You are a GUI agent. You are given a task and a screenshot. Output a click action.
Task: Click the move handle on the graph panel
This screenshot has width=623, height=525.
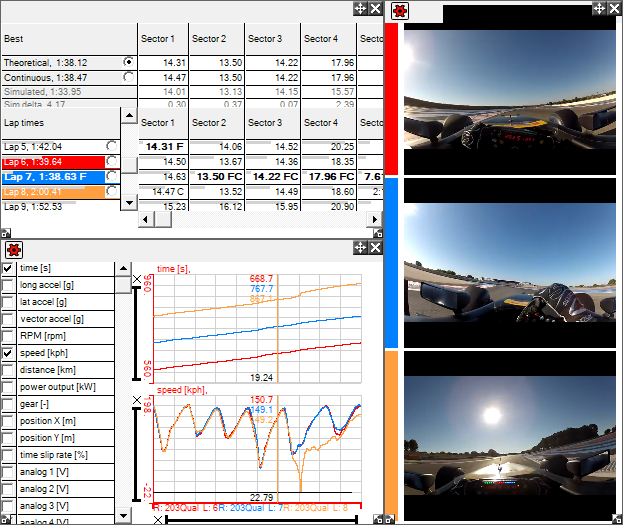click(360, 248)
